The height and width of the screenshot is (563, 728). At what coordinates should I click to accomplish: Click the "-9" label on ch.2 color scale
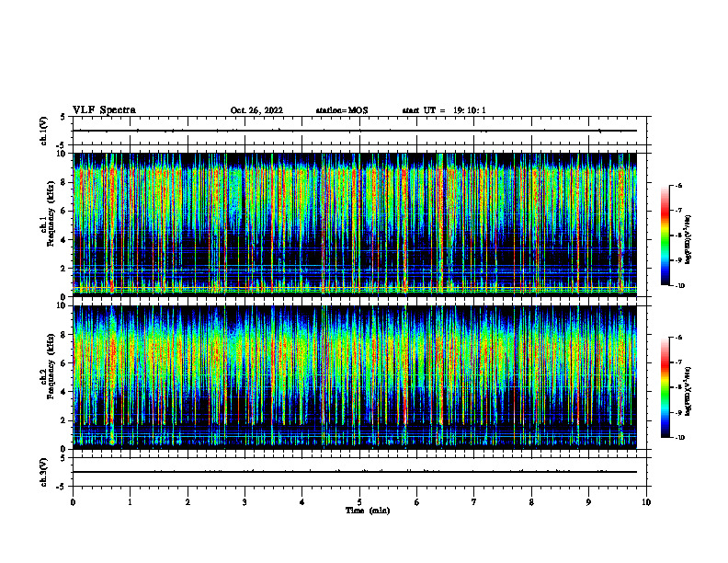tap(678, 412)
